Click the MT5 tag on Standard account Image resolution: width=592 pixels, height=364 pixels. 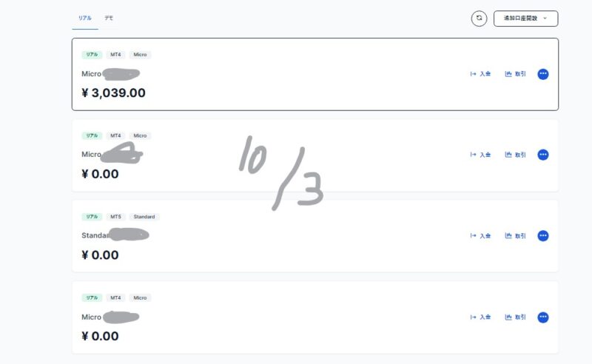pyautogui.click(x=115, y=217)
